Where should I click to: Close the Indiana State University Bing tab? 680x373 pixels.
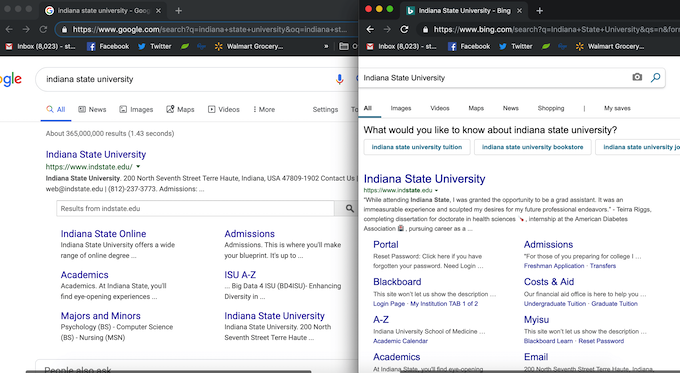[519, 10]
